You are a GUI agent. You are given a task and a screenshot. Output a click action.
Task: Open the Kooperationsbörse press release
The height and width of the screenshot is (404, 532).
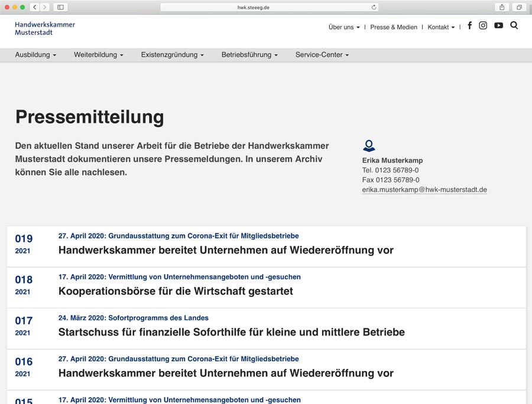pyautogui.click(x=176, y=291)
